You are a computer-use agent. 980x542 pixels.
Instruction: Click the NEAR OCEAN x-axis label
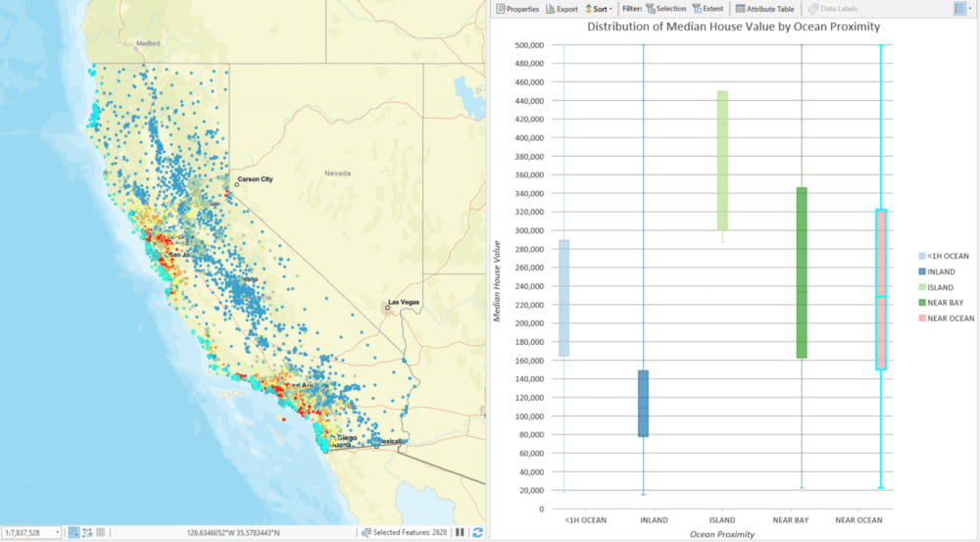(858, 520)
